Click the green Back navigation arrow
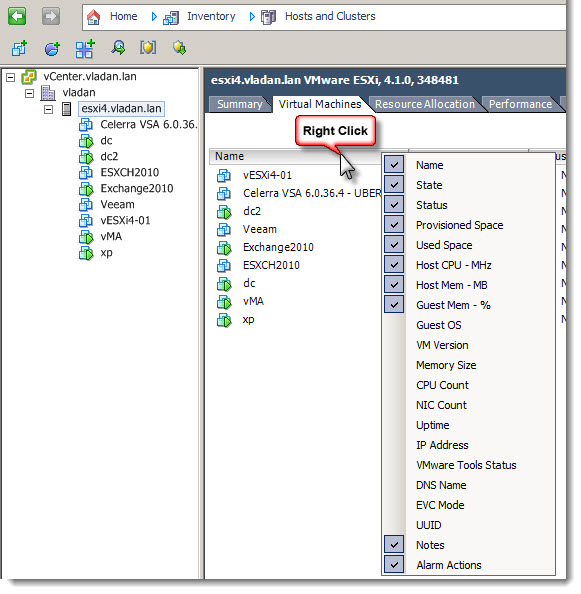Image resolution: width=581 pixels, height=594 pixels. click(x=17, y=16)
